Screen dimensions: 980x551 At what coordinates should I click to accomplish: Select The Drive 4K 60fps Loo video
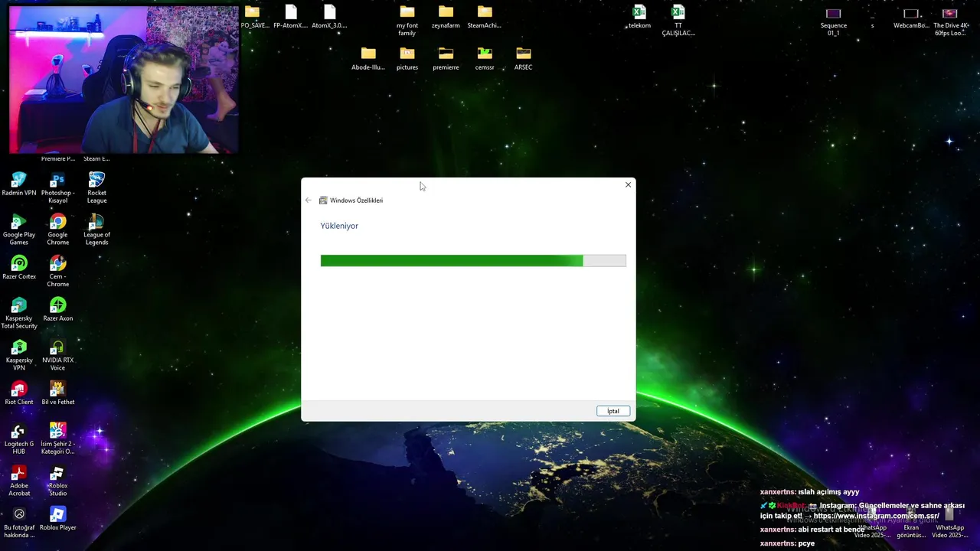[950, 21]
